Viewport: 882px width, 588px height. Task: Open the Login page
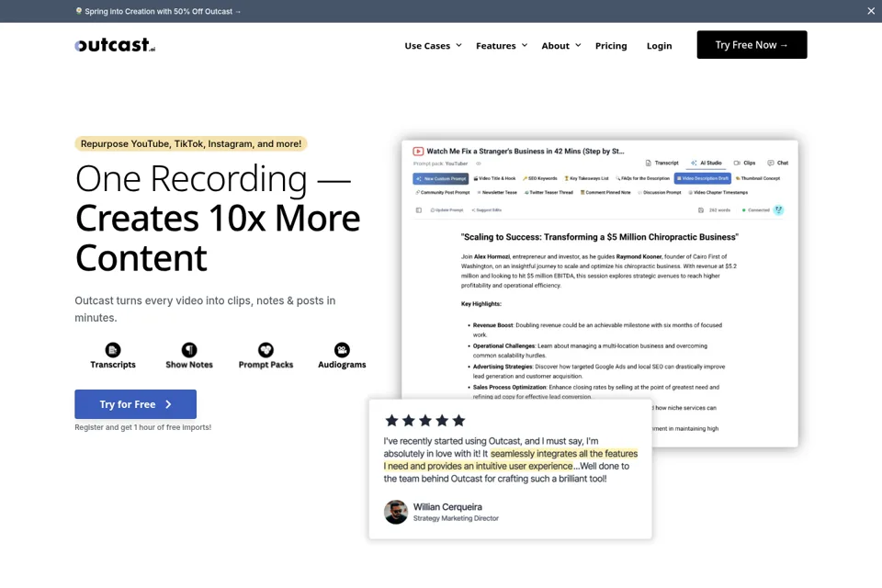(x=659, y=46)
